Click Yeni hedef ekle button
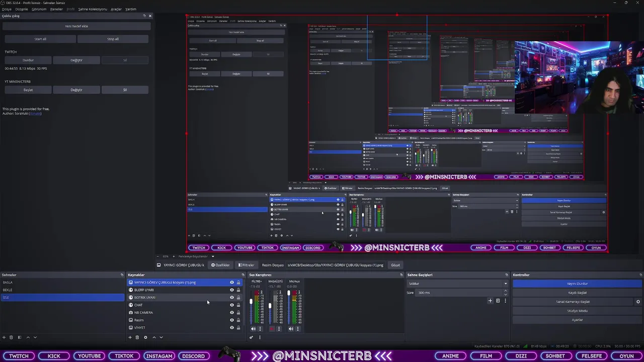The image size is (644, 362). (x=76, y=26)
